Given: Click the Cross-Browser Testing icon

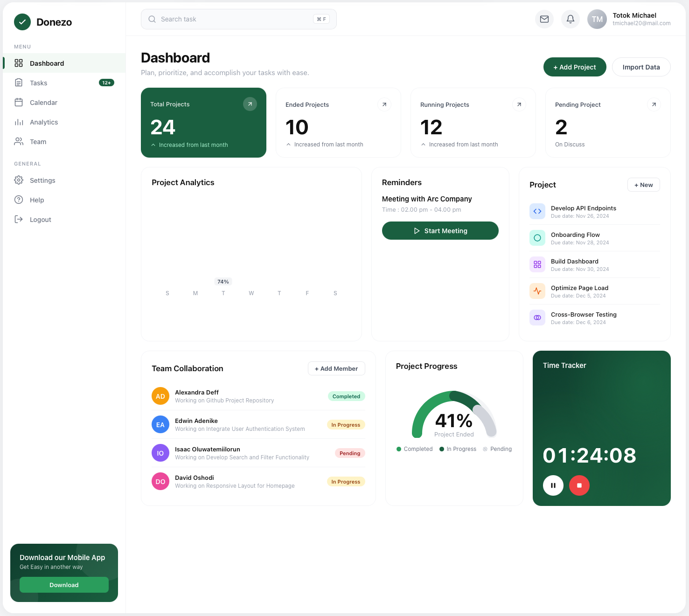Looking at the screenshot, I should click(537, 318).
